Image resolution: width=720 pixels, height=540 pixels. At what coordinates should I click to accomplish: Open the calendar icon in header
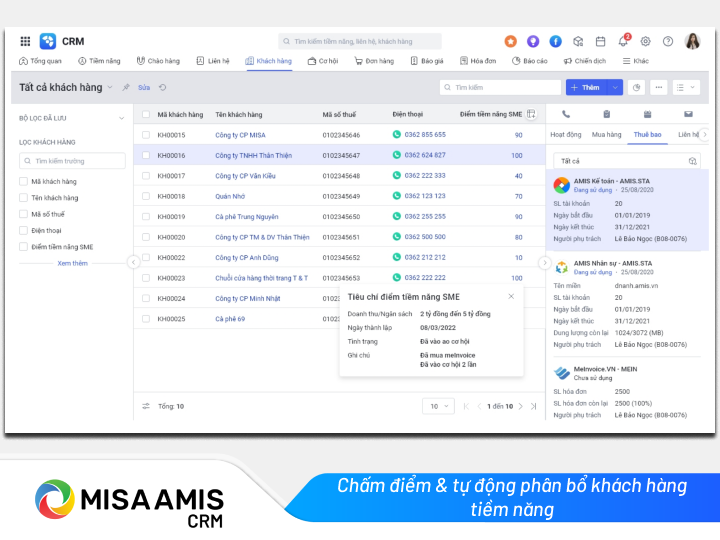pos(600,41)
